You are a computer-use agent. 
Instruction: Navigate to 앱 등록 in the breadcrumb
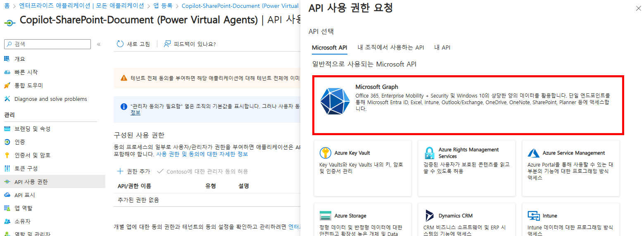pos(162,6)
